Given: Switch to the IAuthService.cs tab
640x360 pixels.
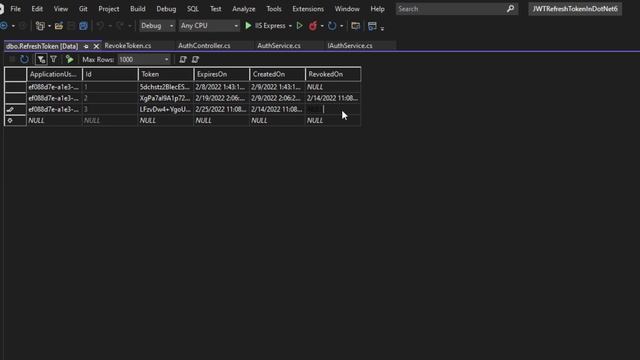Looking at the screenshot, I should tap(350, 46).
